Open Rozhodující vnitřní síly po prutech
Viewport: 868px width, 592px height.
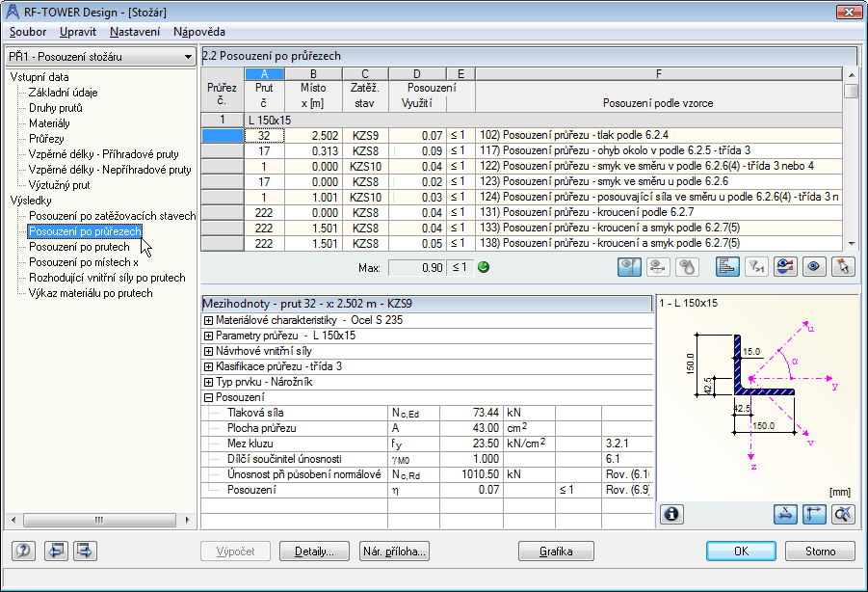point(107,278)
